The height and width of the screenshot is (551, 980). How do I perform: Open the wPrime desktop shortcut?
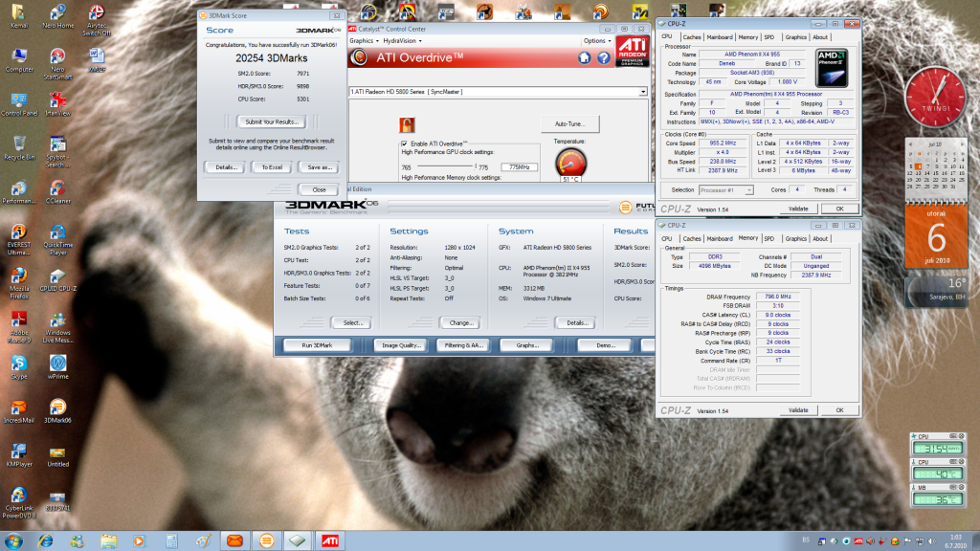[57, 367]
